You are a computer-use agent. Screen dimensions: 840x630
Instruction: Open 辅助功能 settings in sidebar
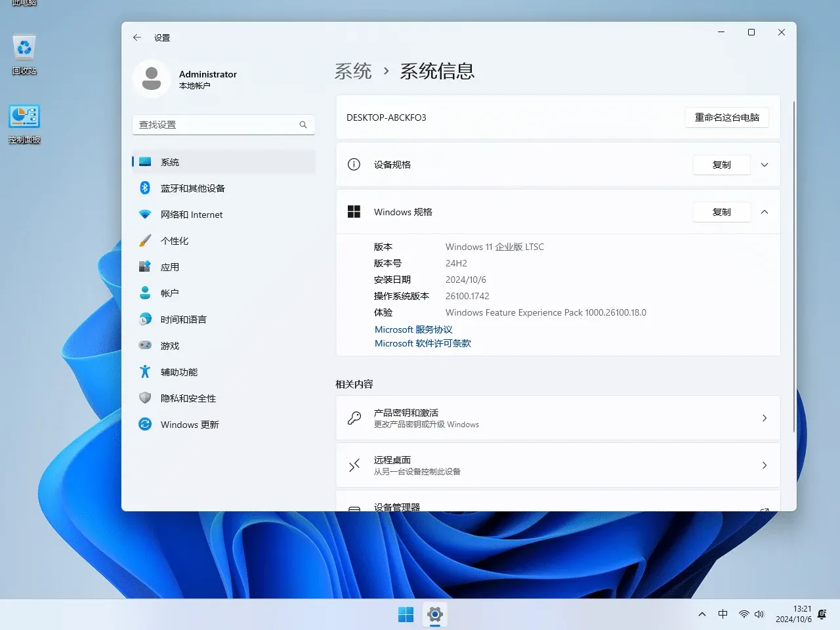178,371
